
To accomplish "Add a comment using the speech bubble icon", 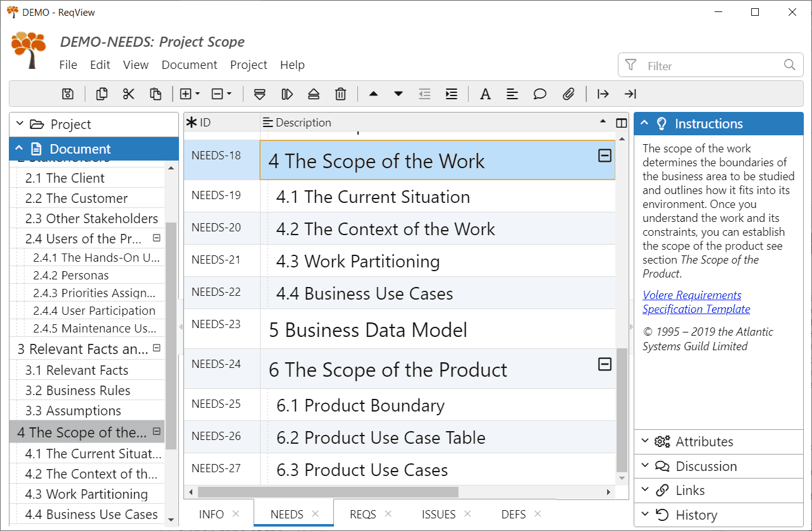I will pos(539,94).
